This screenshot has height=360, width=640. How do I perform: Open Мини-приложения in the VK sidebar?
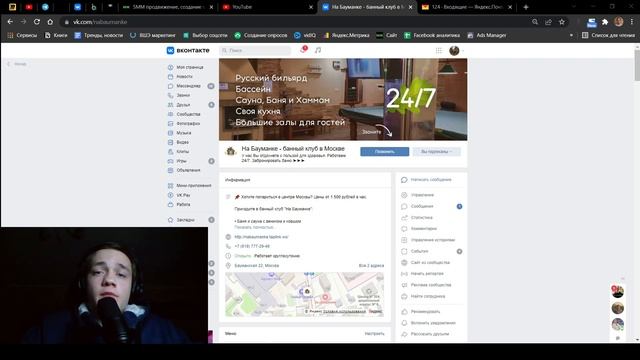190,186
